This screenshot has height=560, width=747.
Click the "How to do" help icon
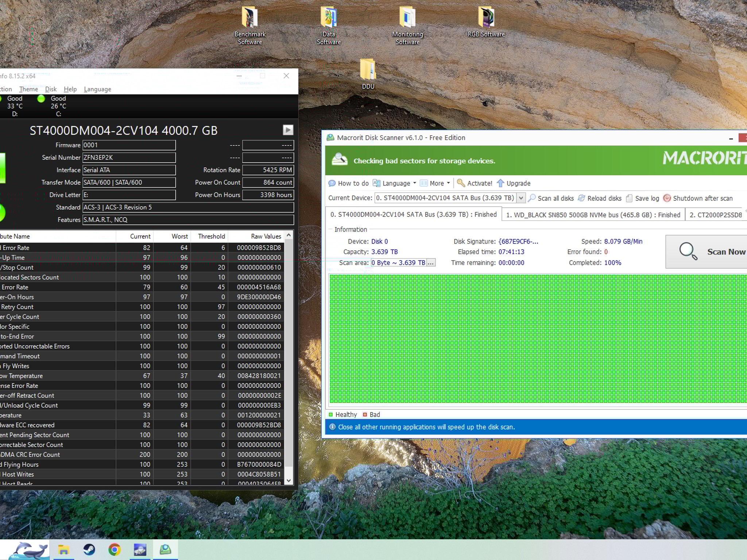coord(332,183)
